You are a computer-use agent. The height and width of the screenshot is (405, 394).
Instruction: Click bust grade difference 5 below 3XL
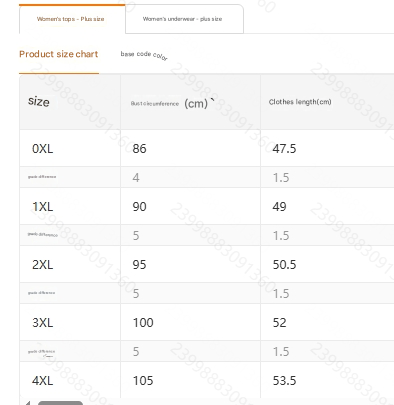pyautogui.click(x=136, y=352)
